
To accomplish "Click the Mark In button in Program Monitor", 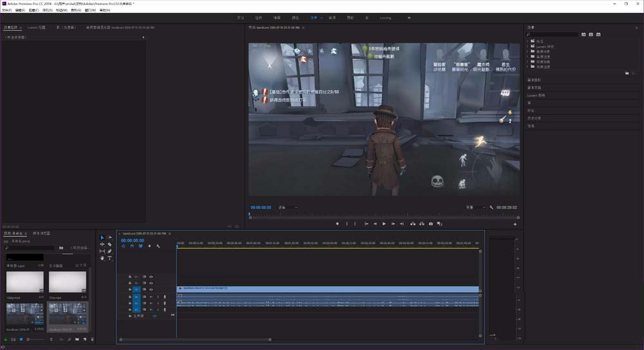I will point(346,224).
